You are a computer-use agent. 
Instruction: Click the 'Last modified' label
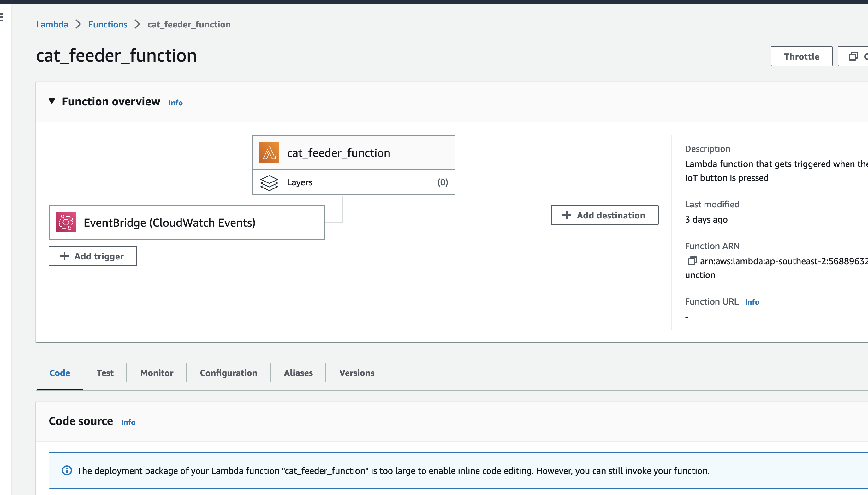pyautogui.click(x=712, y=204)
